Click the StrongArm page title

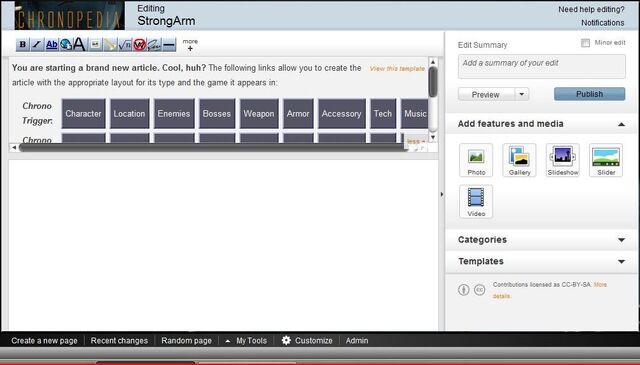point(166,21)
